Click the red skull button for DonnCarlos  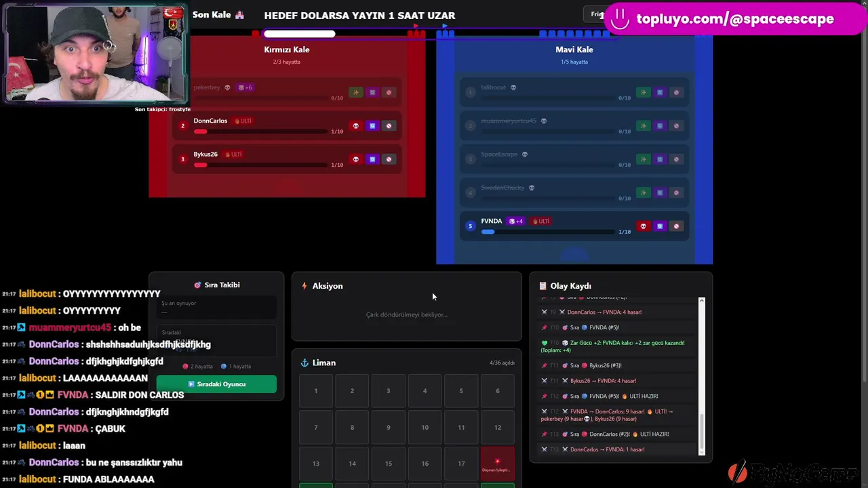pos(355,125)
